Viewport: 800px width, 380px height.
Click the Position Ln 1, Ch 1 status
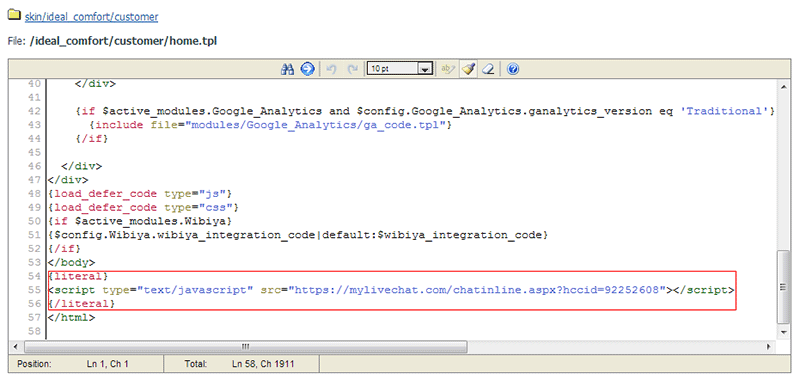tap(73, 364)
